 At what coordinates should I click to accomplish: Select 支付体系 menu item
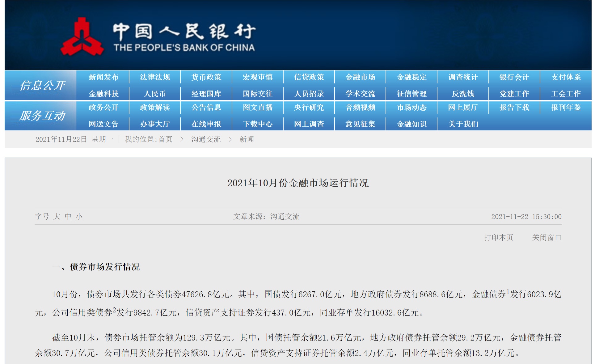tap(566, 77)
